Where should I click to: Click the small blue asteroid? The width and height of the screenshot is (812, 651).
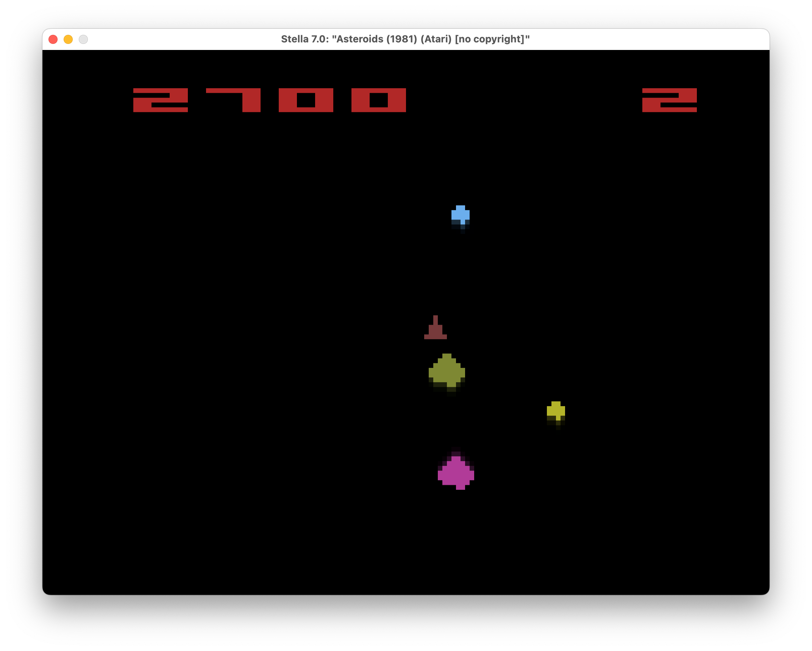tap(460, 215)
